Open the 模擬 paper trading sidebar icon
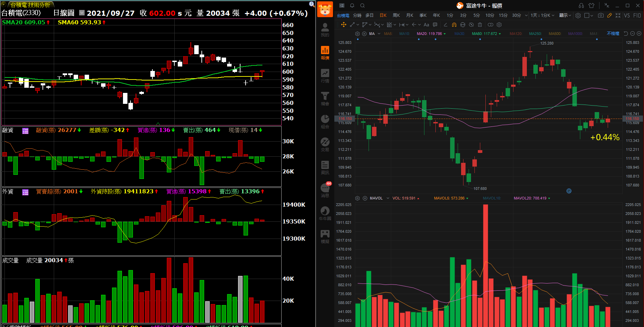Image resolution: width=644 pixels, height=327 pixels. 325,237
